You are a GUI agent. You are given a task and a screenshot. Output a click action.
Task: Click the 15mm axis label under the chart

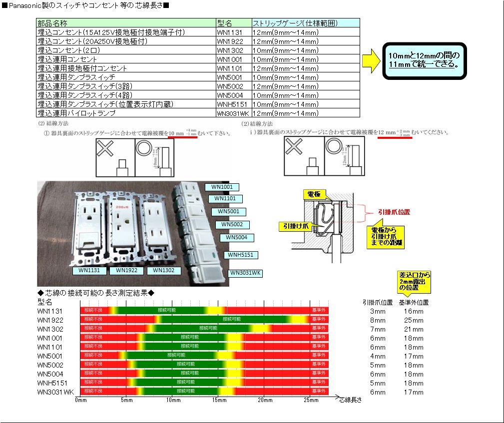point(219,400)
